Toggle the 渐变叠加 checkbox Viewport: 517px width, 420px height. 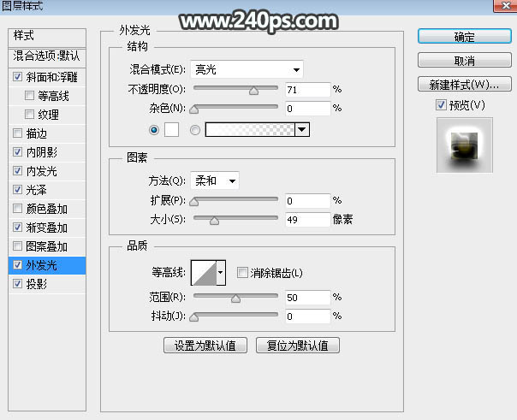17,227
